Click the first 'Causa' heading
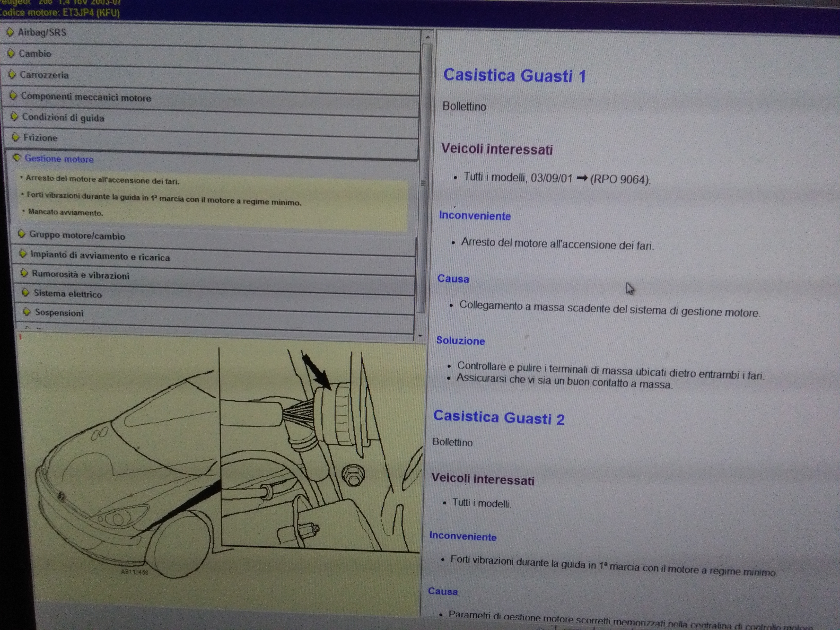Viewport: 840px width, 630px height. (x=453, y=279)
